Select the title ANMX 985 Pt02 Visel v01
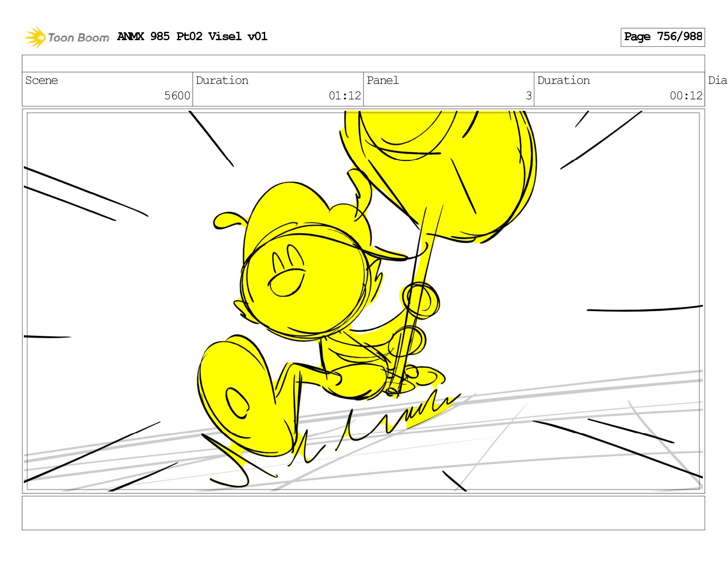This screenshot has height=563, width=728. (x=192, y=36)
